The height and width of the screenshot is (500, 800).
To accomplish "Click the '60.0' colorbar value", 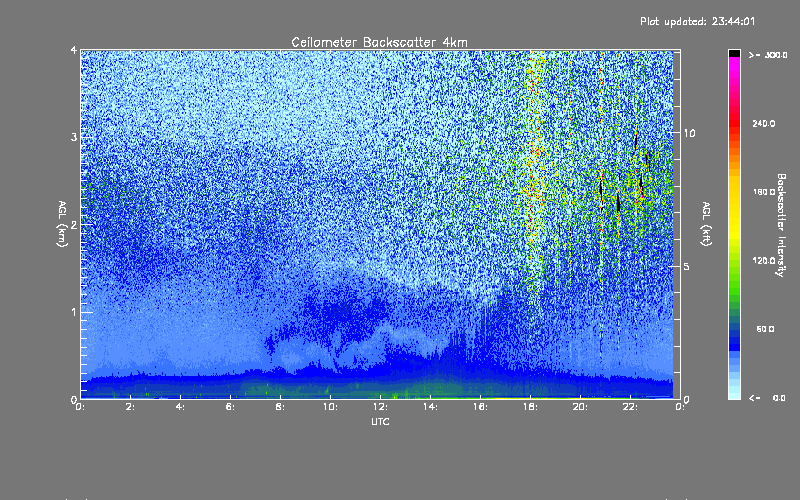I will 765,329.
